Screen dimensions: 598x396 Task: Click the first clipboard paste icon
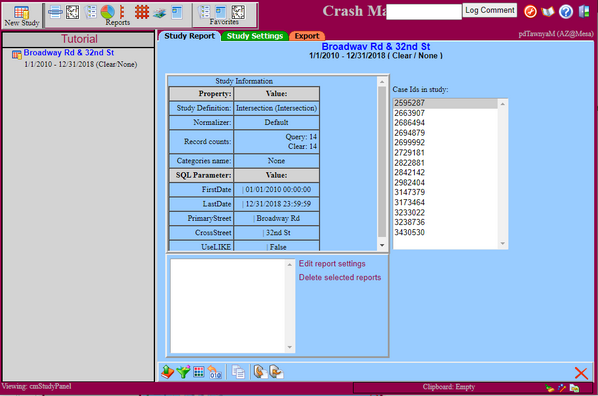(260, 372)
